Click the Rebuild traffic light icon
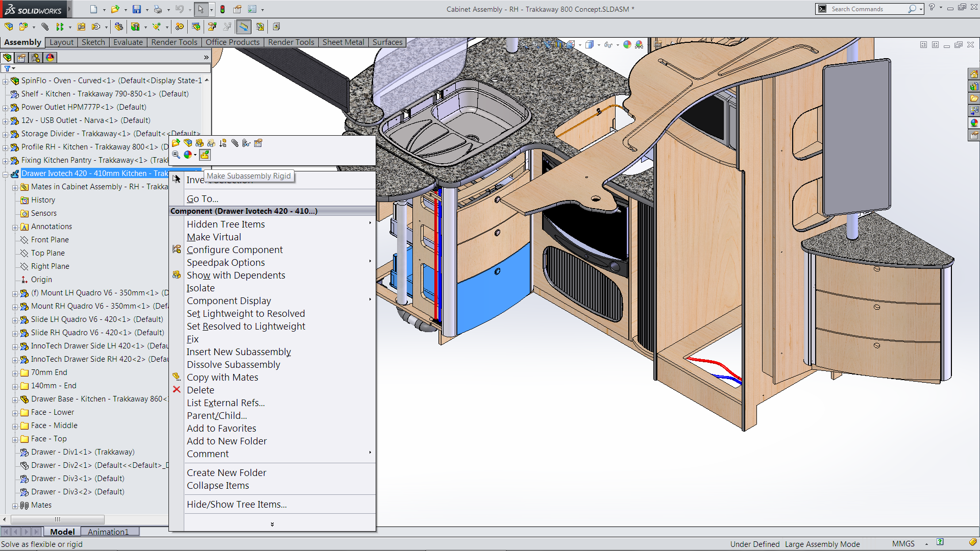980x551 pixels. pos(223,9)
